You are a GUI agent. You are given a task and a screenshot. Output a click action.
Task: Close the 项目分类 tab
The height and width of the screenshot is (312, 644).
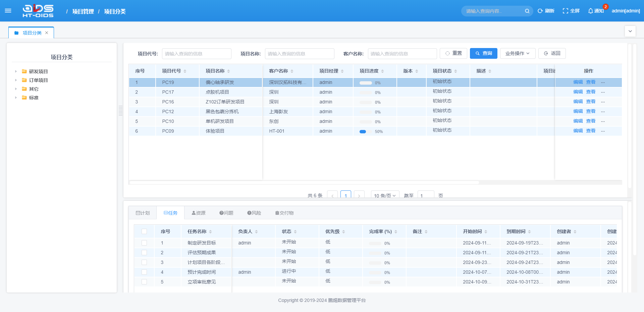tap(47, 33)
